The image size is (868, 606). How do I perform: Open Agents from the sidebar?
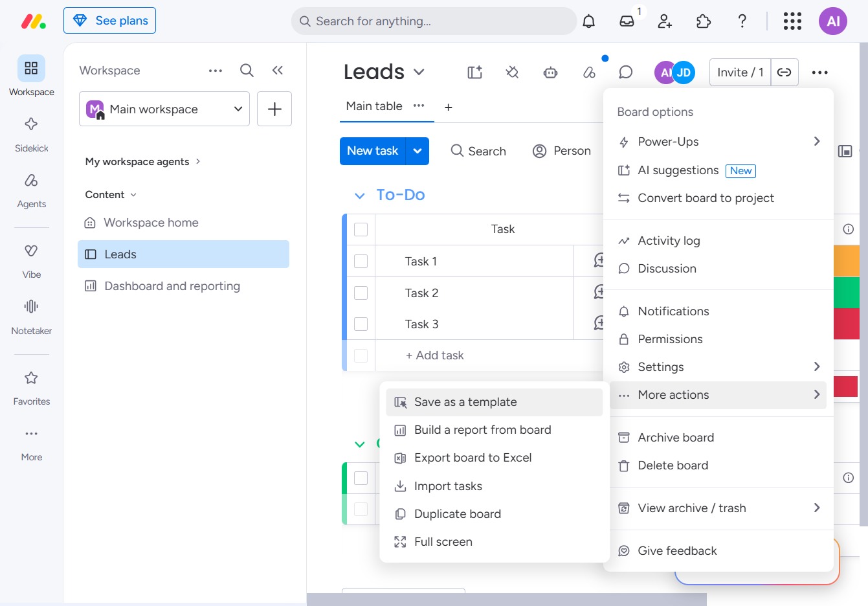pyautogui.click(x=31, y=190)
